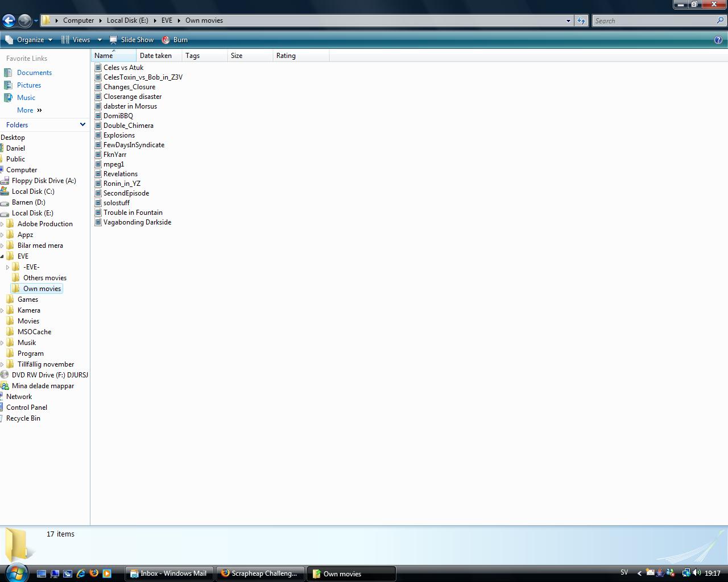Image resolution: width=728 pixels, height=582 pixels.
Task: Open Pictures favorite link
Action: point(29,85)
